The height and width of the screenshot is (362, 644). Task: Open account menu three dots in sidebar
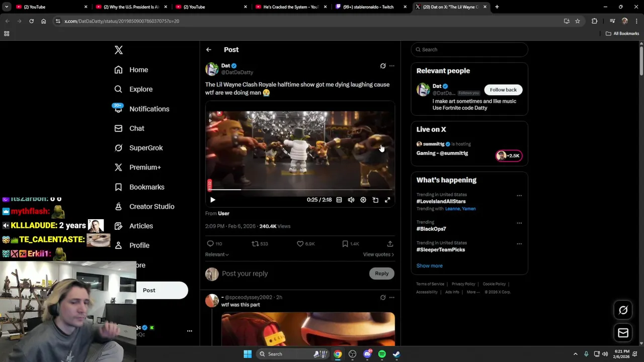(190, 331)
